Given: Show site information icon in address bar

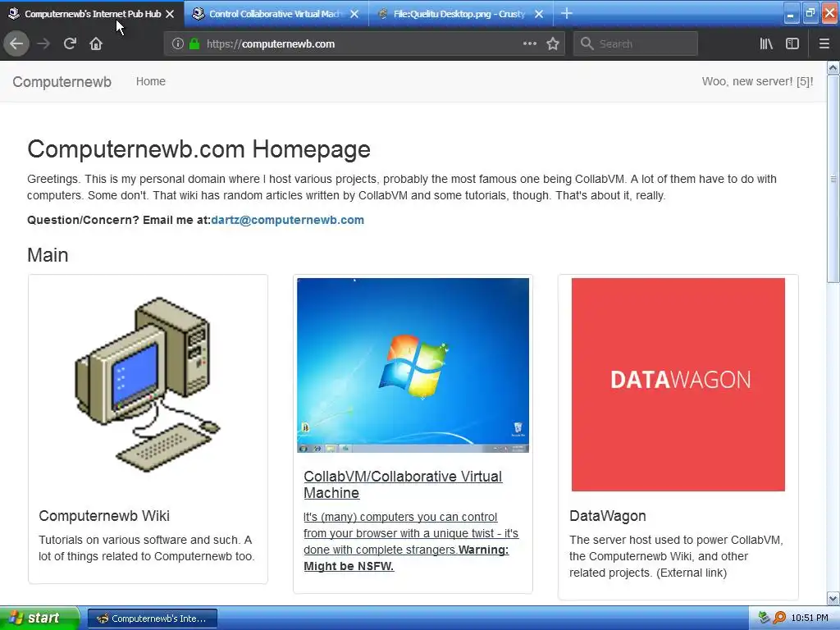Looking at the screenshot, I should pyautogui.click(x=178, y=44).
